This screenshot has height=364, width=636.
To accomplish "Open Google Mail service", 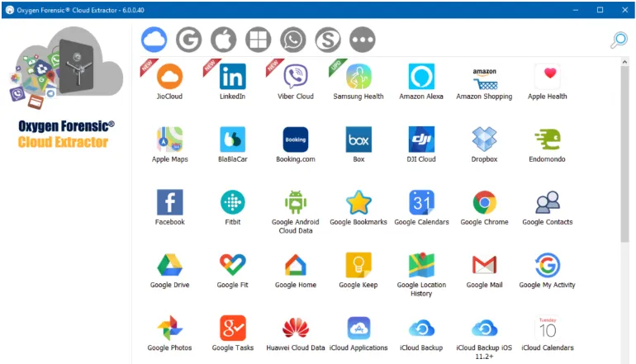I will click(484, 270).
